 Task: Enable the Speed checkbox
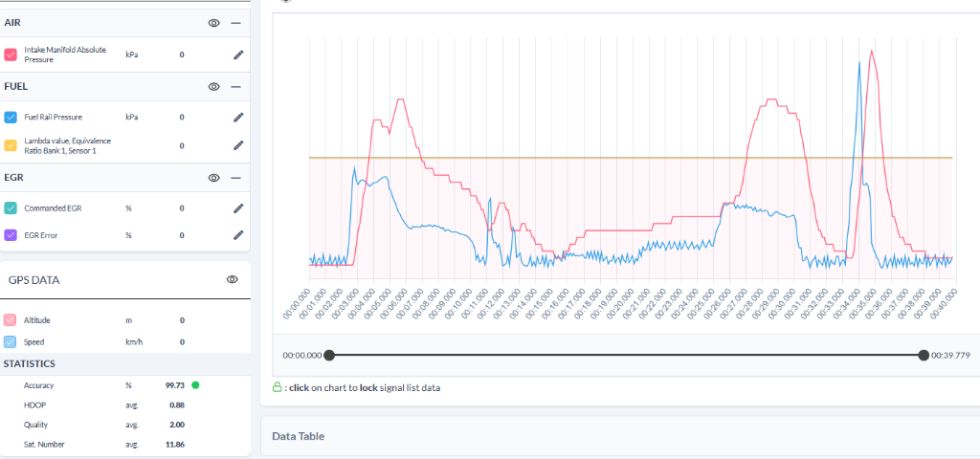[x=10, y=342]
